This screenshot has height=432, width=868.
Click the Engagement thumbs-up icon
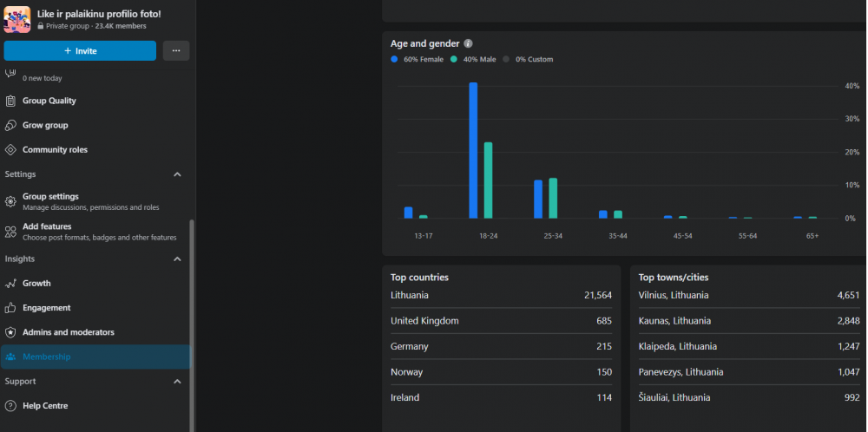coord(10,308)
